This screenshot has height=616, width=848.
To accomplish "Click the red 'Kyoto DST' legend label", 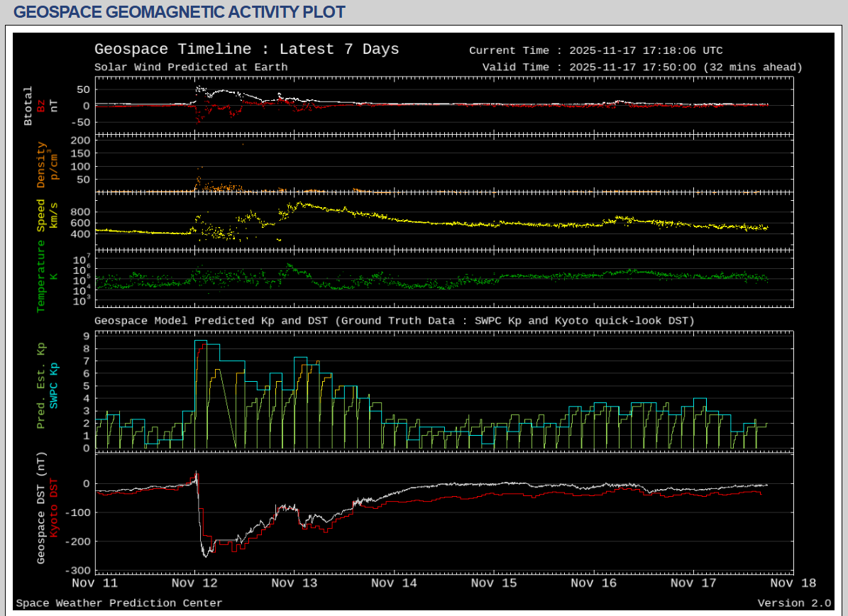I will click(54, 507).
